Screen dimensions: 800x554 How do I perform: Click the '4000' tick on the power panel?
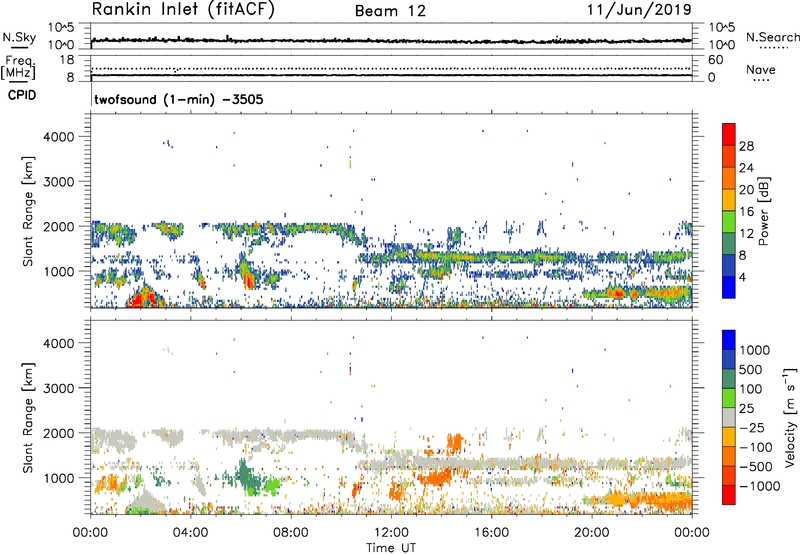59,137
